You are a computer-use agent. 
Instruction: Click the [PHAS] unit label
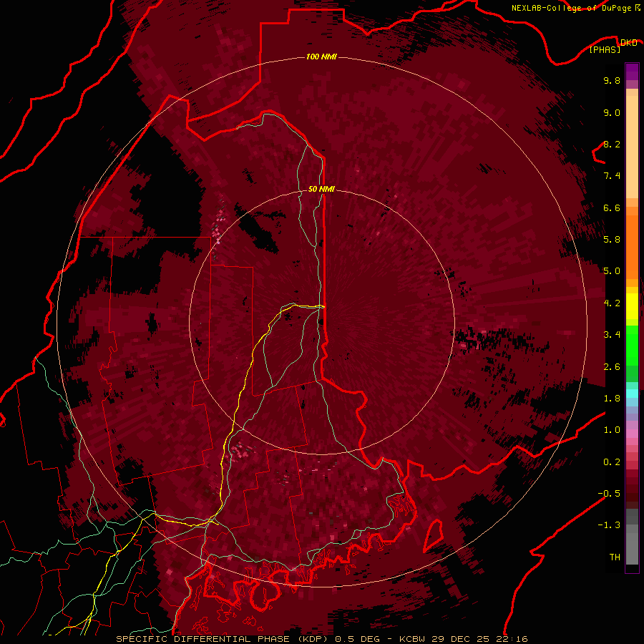[x=605, y=49]
